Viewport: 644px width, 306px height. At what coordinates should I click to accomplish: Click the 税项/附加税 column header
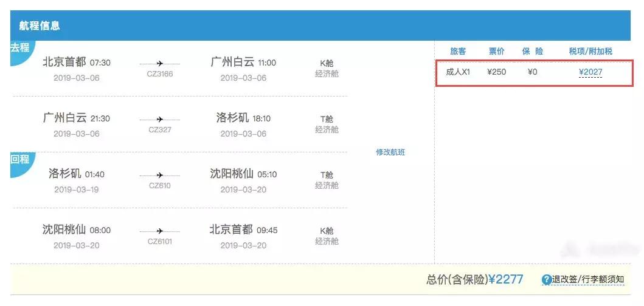[590, 51]
